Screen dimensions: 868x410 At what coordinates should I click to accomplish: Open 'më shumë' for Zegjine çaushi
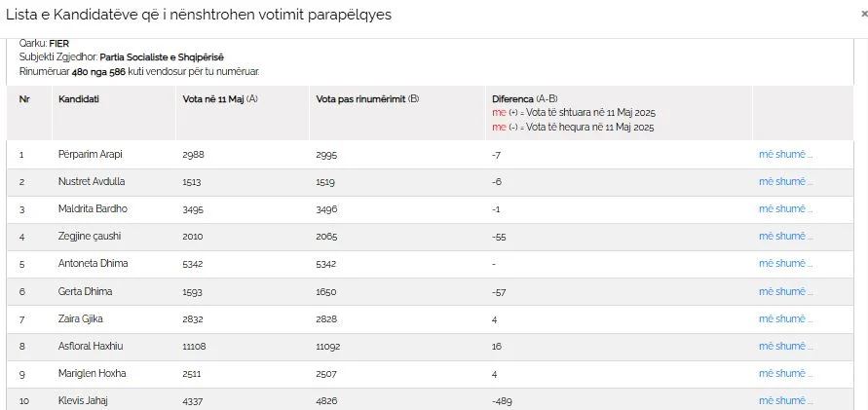(x=785, y=237)
